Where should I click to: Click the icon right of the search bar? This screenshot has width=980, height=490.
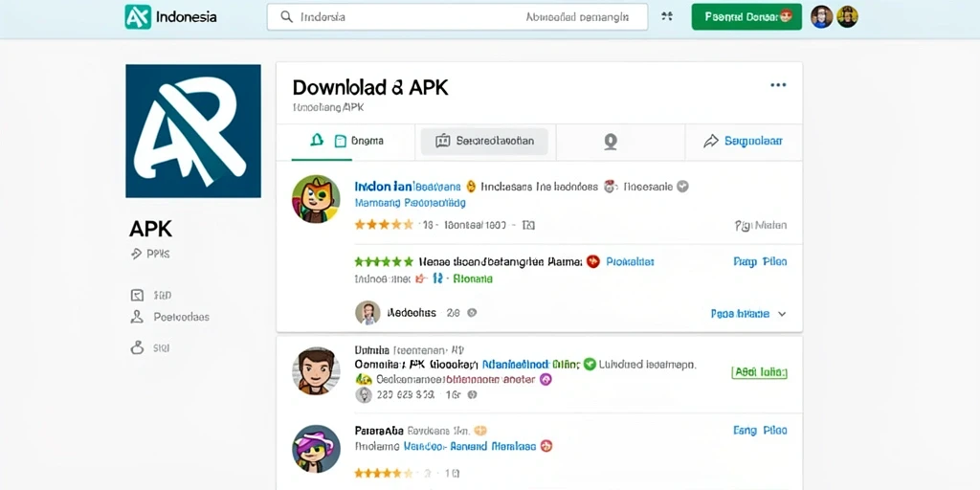667,17
